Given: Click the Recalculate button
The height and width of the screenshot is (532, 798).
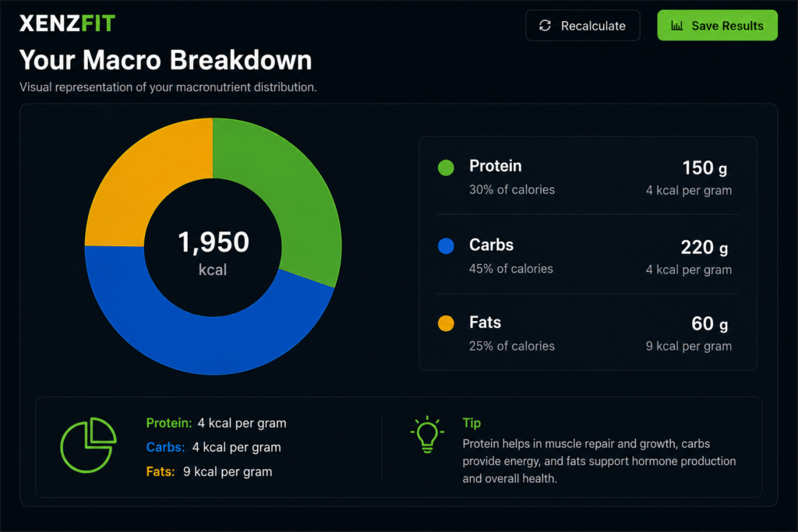Looking at the screenshot, I should 583,26.
